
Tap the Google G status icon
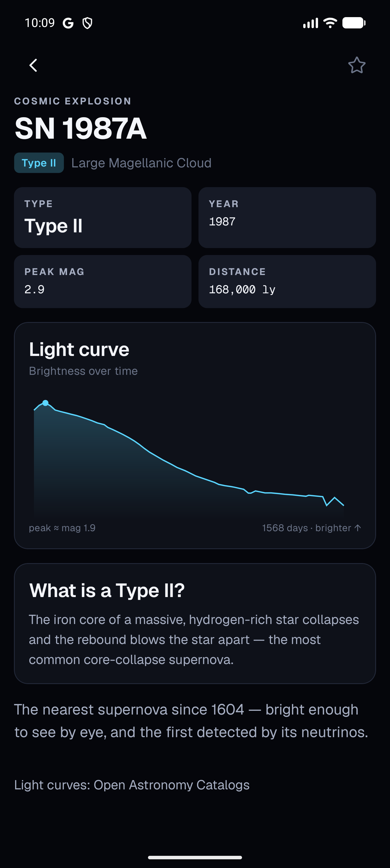[x=68, y=23]
